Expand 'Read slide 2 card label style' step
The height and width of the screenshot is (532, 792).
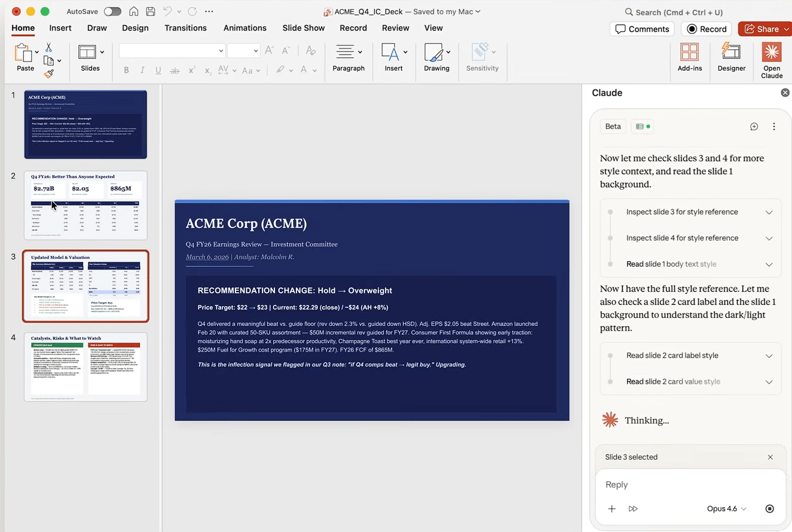tap(769, 356)
